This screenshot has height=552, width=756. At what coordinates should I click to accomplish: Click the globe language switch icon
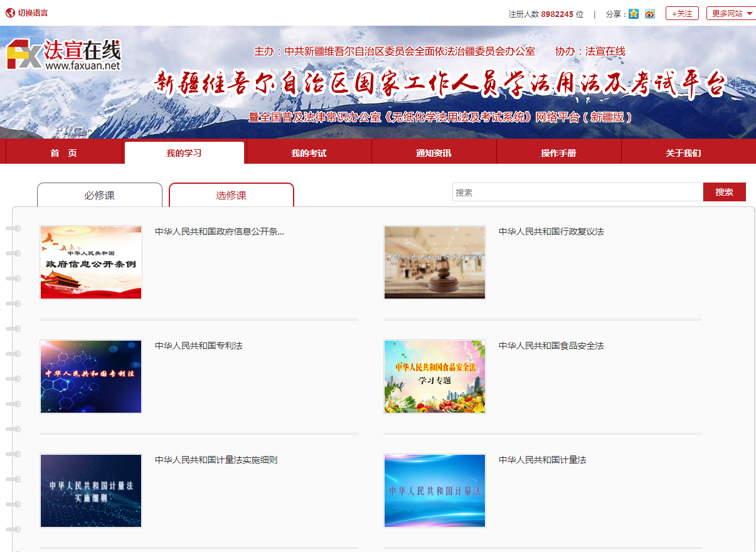[x=10, y=13]
